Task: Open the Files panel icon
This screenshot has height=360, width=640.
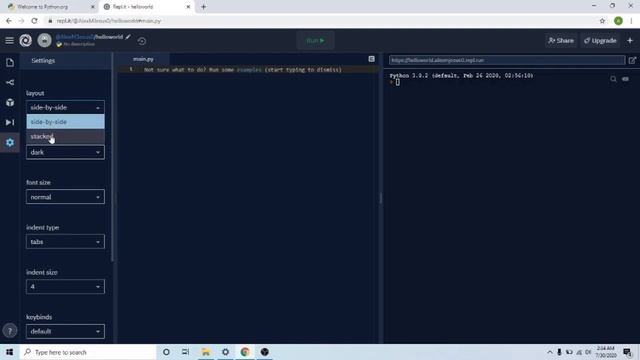Action: pos(10,62)
